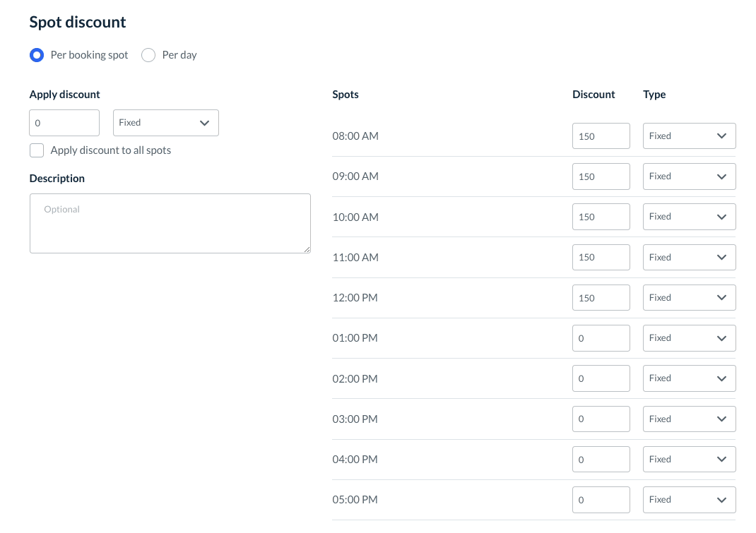
Task: Click the 08:00 AM discount input
Action: [601, 136]
